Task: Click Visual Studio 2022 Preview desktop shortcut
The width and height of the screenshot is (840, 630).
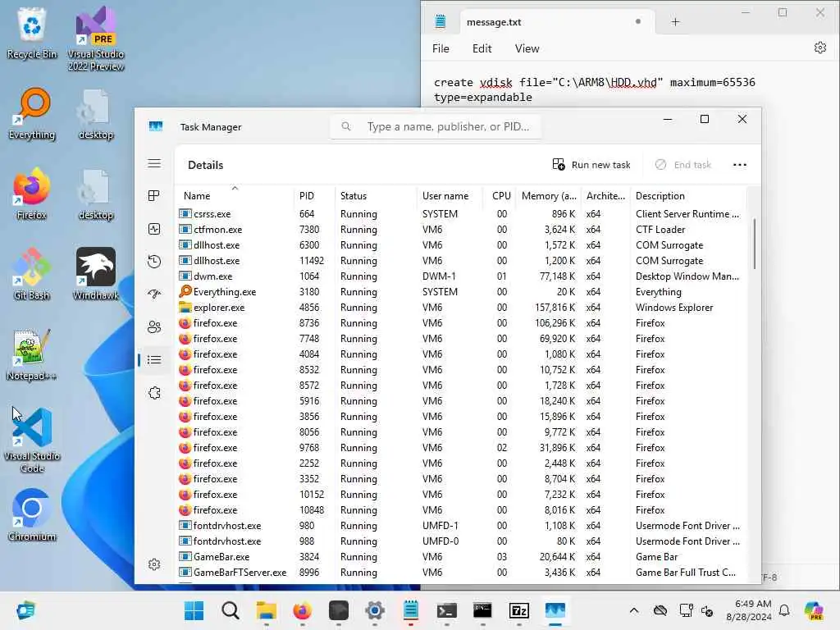Action: 96,39
